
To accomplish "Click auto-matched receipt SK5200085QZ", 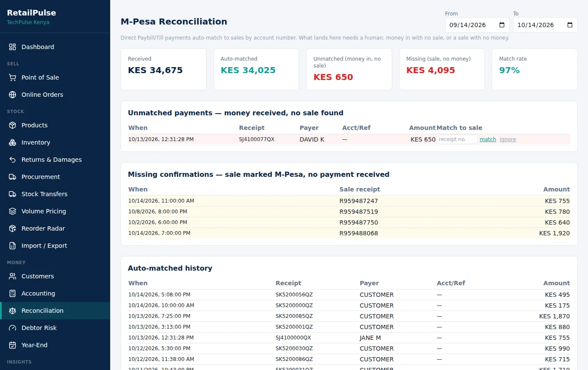I will coord(294,316).
